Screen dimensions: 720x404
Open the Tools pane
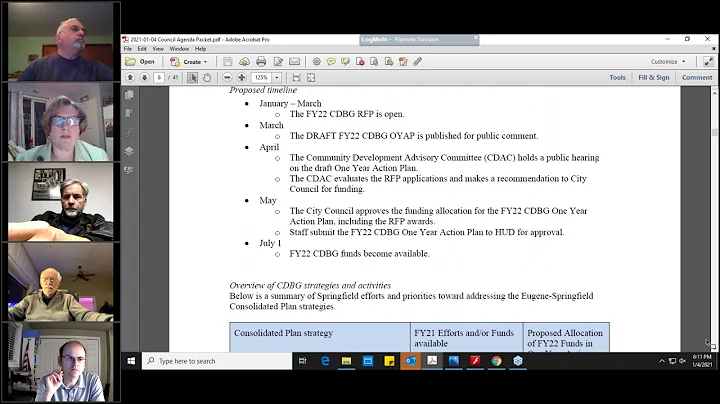coord(618,78)
